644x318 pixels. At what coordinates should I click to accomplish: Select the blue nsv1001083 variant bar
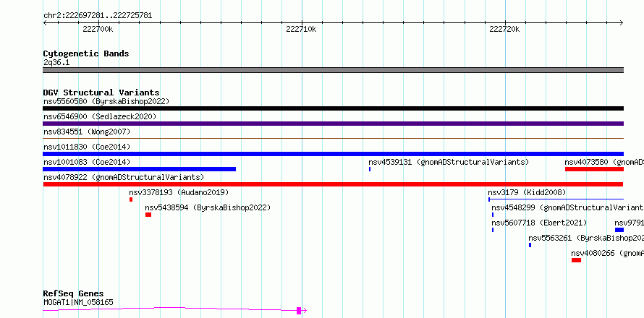pyautogui.click(x=139, y=169)
